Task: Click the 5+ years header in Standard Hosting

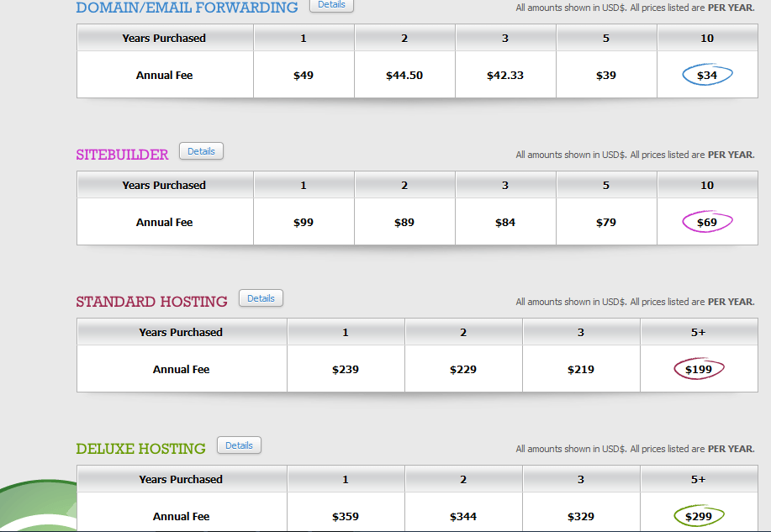Action: click(699, 332)
